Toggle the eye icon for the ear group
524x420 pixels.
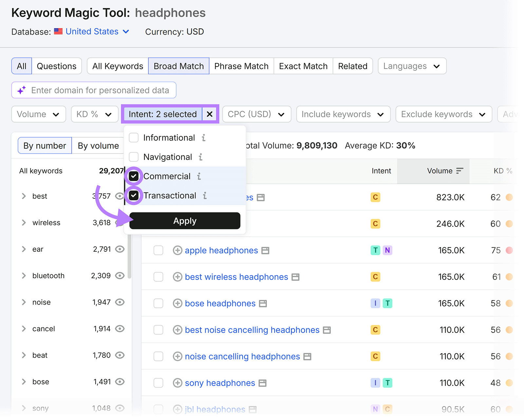coord(120,249)
